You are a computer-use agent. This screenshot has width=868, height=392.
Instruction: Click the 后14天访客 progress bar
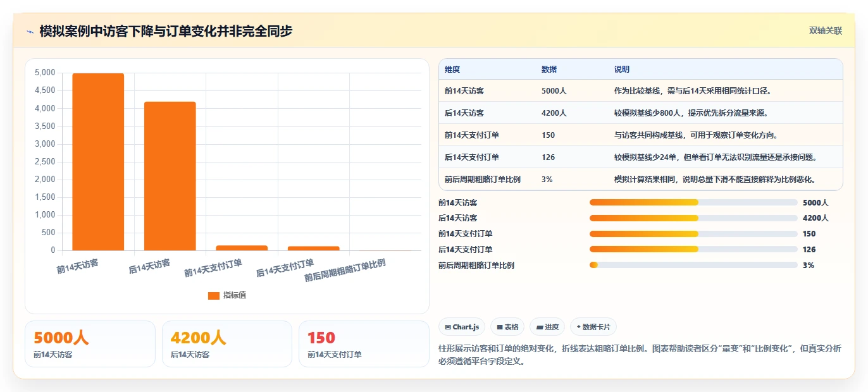pos(693,218)
